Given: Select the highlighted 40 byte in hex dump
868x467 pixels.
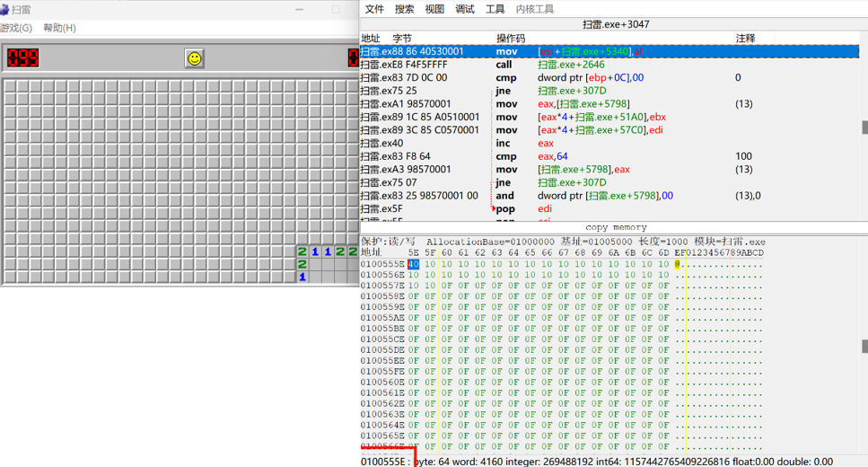Looking at the screenshot, I should (x=414, y=264).
